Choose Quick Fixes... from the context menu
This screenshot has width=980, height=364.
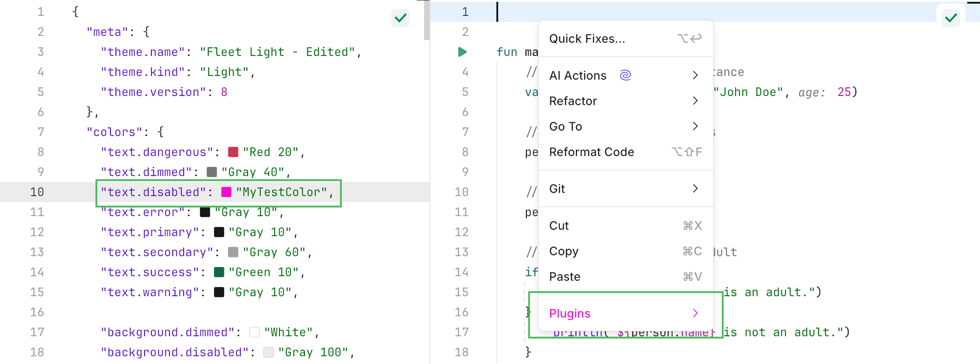625,39
